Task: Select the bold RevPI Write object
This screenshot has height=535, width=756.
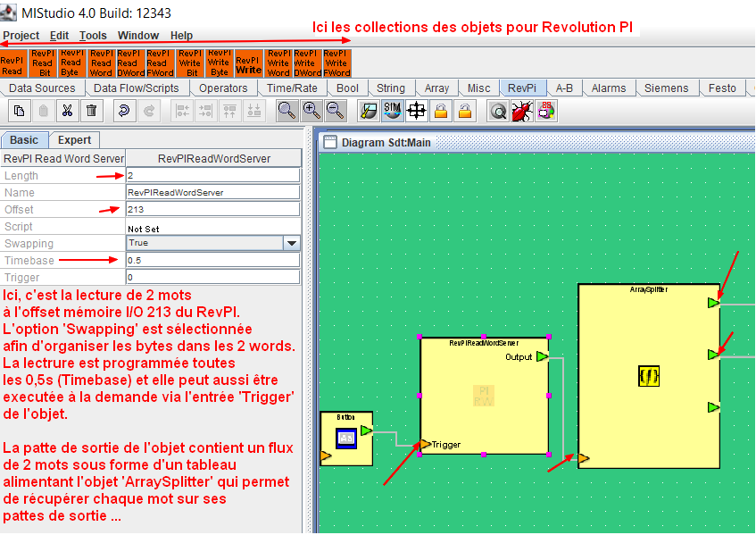Action: [x=249, y=63]
